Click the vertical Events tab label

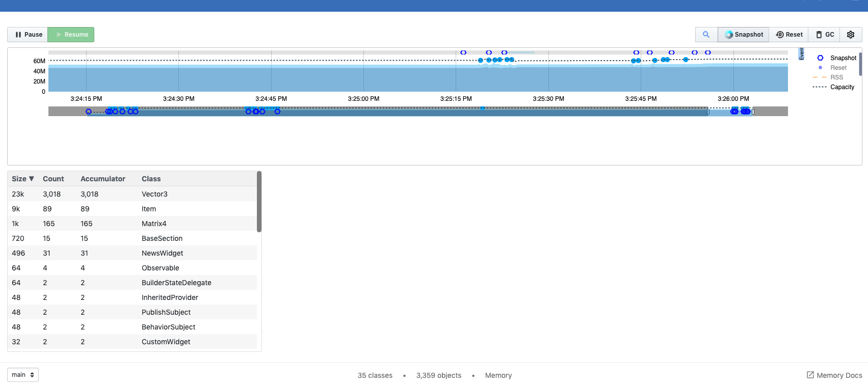[x=801, y=54]
